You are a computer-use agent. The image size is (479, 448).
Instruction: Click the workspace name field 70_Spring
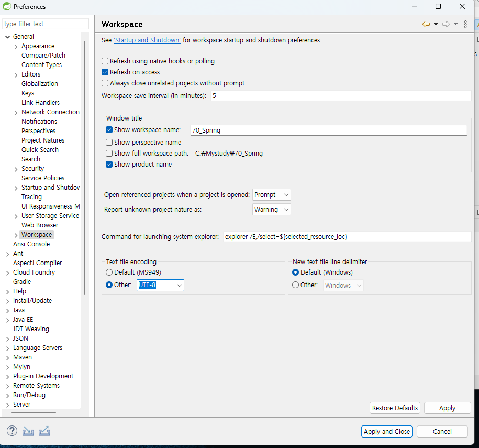tap(328, 130)
